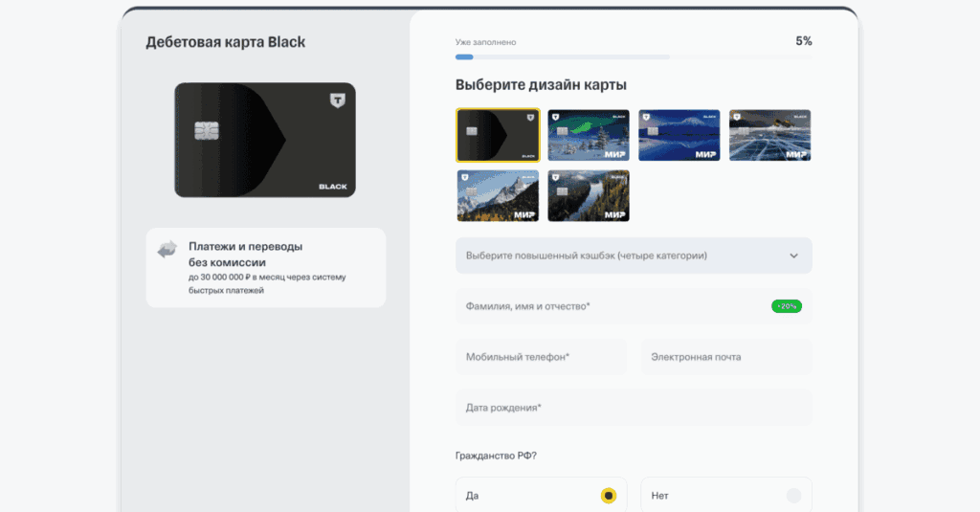The height and width of the screenshot is (512, 980).
Task: Select "Нет" for Russian citizenship
Action: point(792,496)
